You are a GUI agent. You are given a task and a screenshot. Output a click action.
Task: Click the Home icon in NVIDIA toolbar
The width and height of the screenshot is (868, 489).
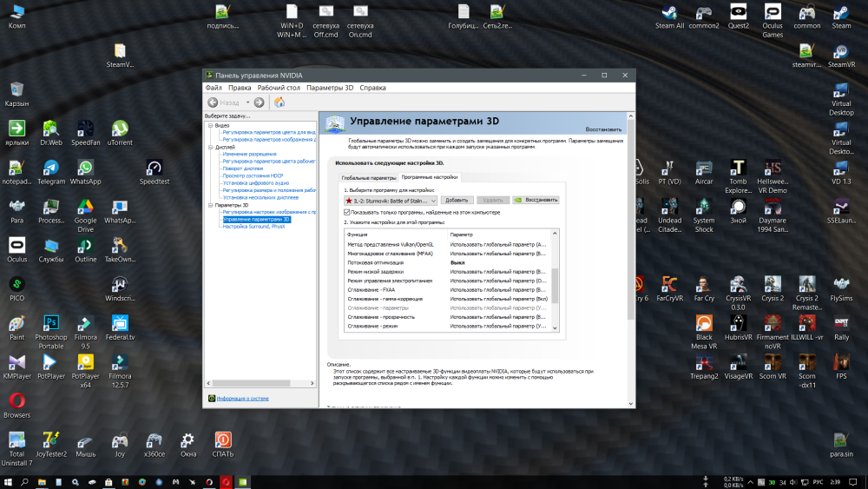point(279,102)
